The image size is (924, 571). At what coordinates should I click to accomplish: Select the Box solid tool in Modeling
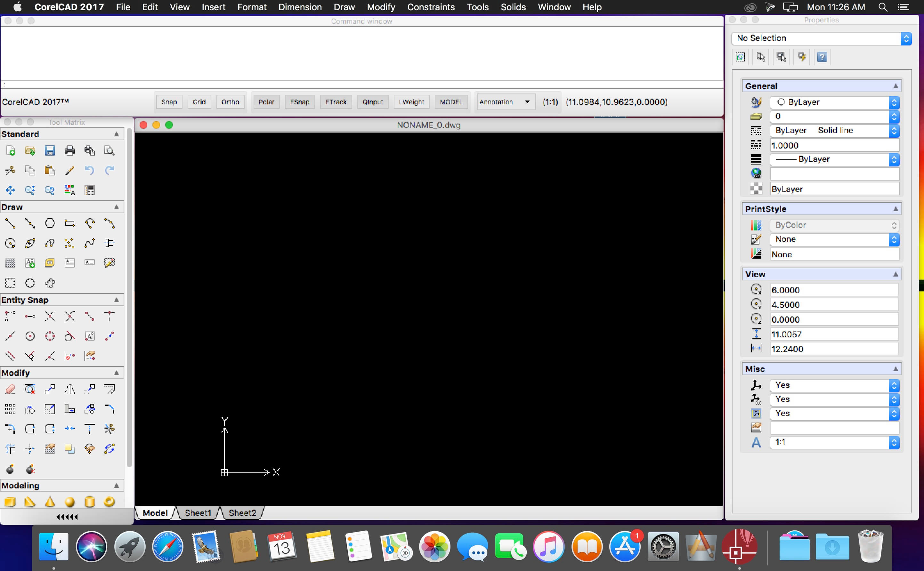coord(11,502)
